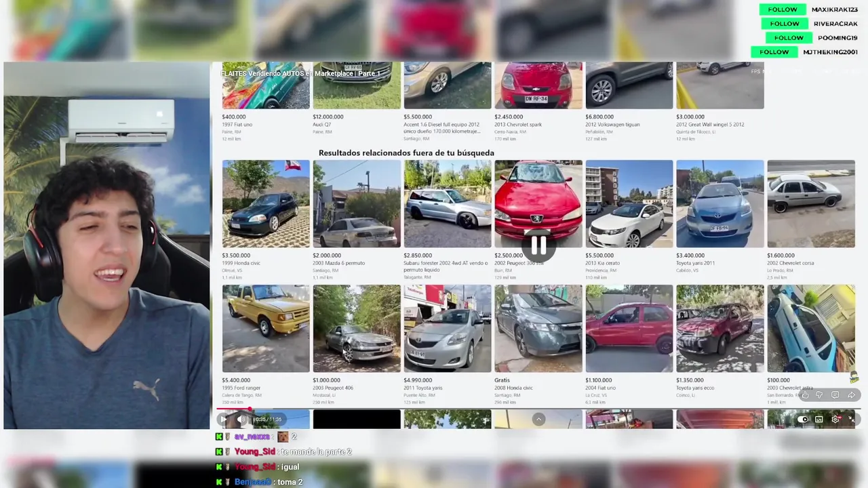
Task: Click the streamer webcam feed
Action: coord(107,246)
